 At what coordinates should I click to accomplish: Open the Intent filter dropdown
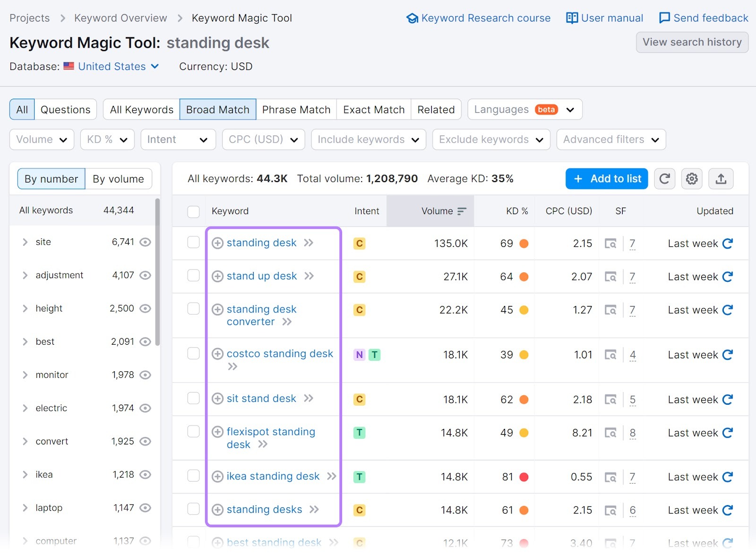pyautogui.click(x=178, y=139)
